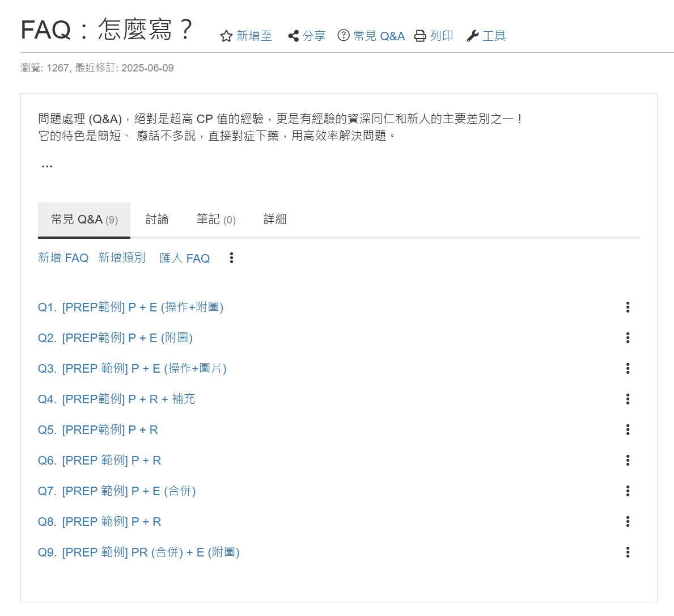Open Q7 [PREP 範例] P + E (合併)
674x616 pixels.
tap(117, 491)
